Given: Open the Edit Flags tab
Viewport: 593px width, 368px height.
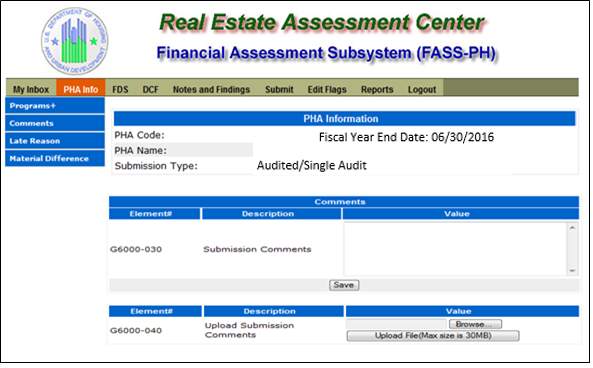Looking at the screenshot, I should tap(327, 90).
